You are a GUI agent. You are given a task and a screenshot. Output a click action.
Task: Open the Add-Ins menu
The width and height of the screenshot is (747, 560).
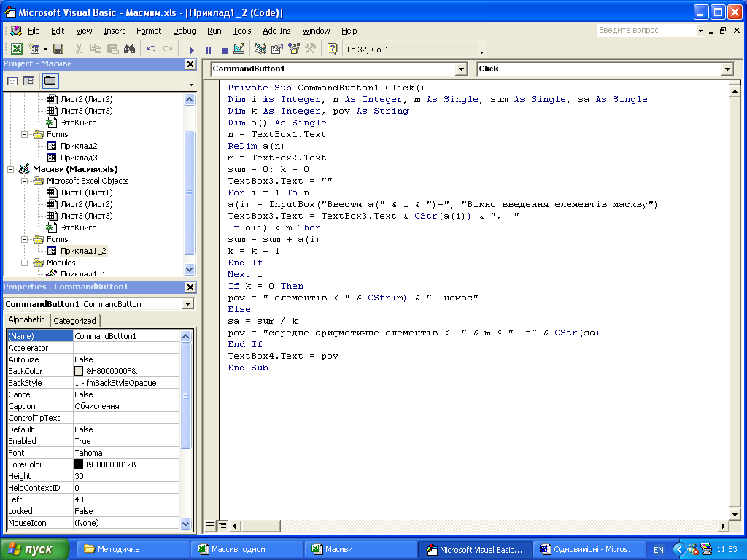(x=276, y=31)
